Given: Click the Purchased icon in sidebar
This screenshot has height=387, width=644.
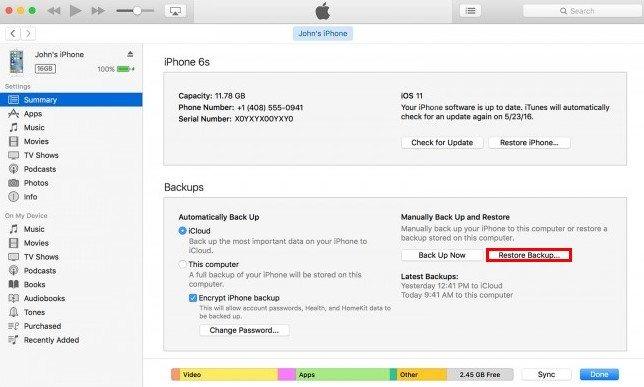Looking at the screenshot, I should (x=14, y=326).
